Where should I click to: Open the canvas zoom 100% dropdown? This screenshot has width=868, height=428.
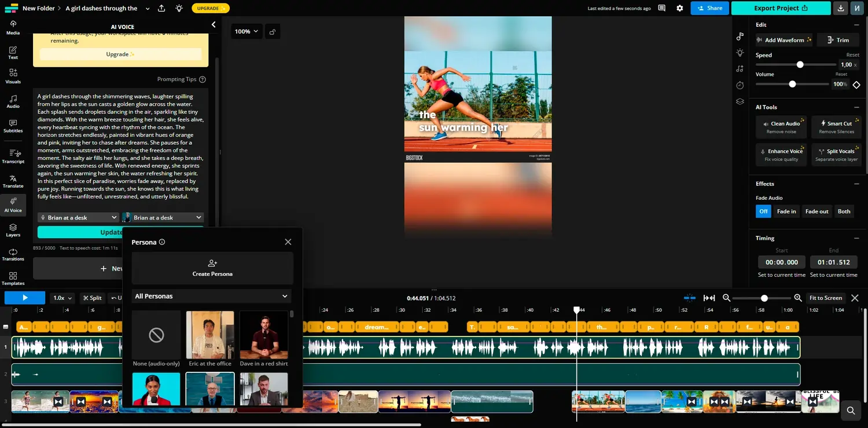click(x=247, y=31)
